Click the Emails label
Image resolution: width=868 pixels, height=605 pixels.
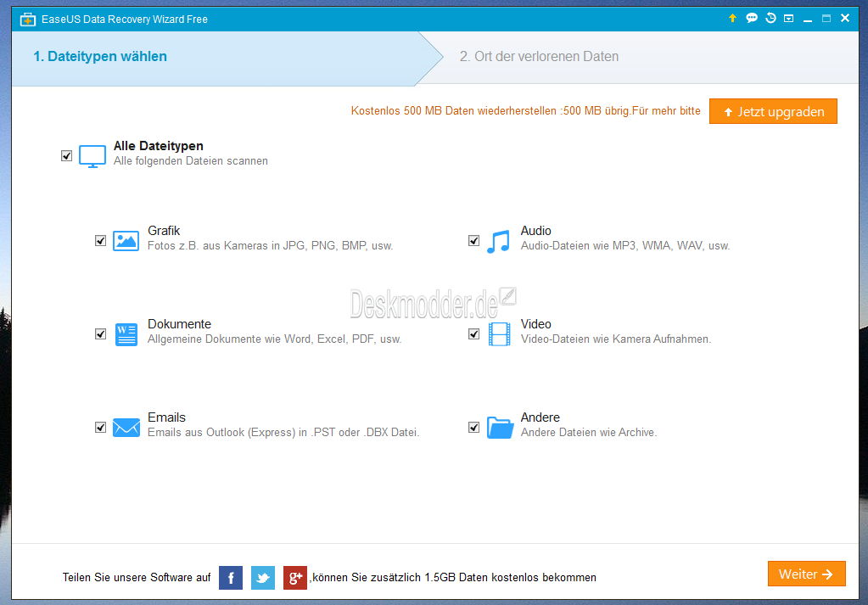166,417
